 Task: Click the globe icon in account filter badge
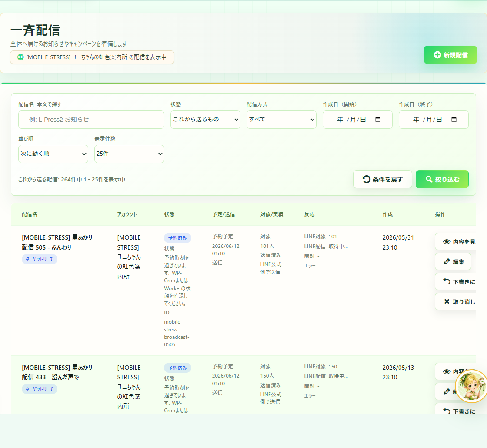tap(20, 57)
